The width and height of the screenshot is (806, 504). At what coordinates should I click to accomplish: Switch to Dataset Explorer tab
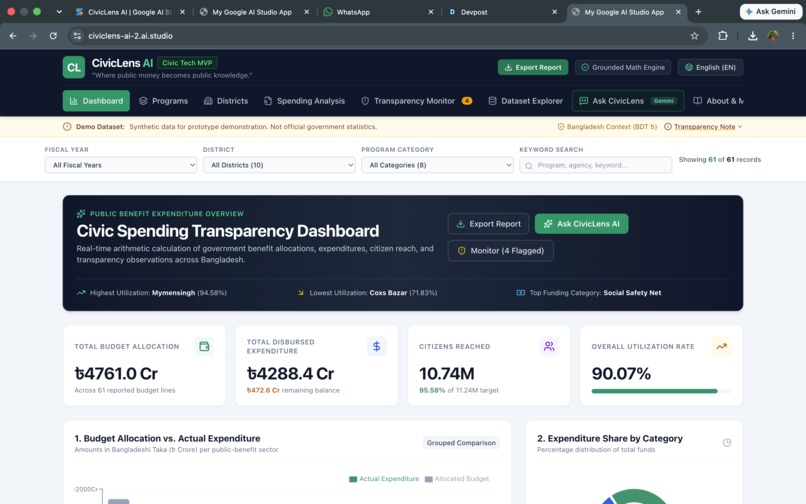(x=525, y=101)
